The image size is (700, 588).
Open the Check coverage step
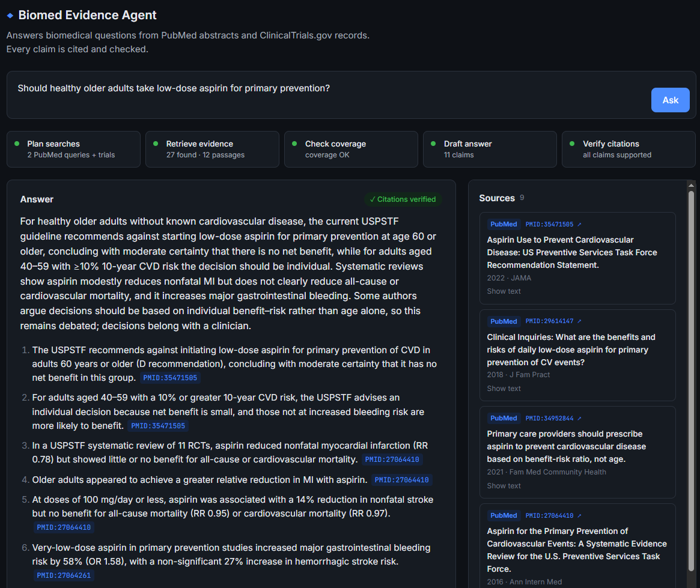pos(352,149)
